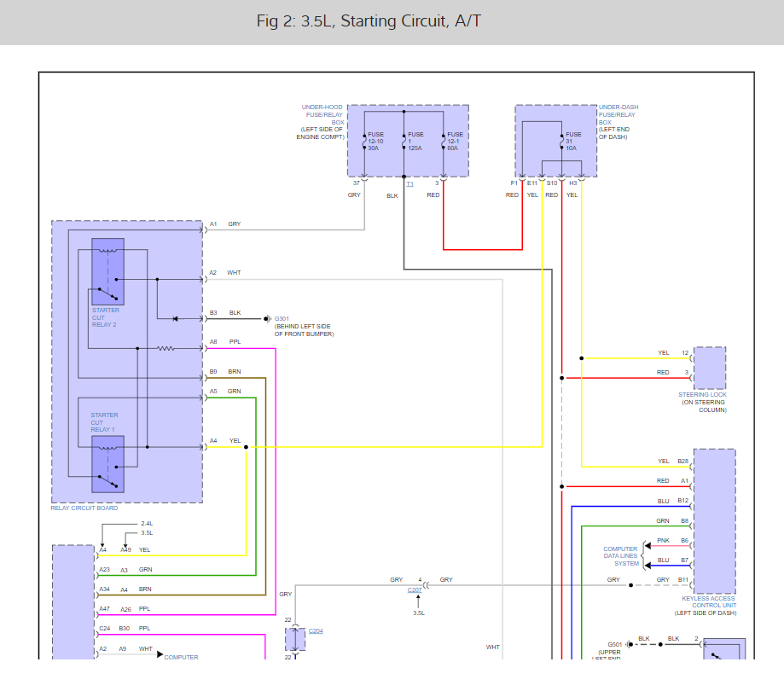Viewport: 784px width, 691px height.
Task: Click the Starter Cut Relay 2 symbol
Action: point(108,271)
